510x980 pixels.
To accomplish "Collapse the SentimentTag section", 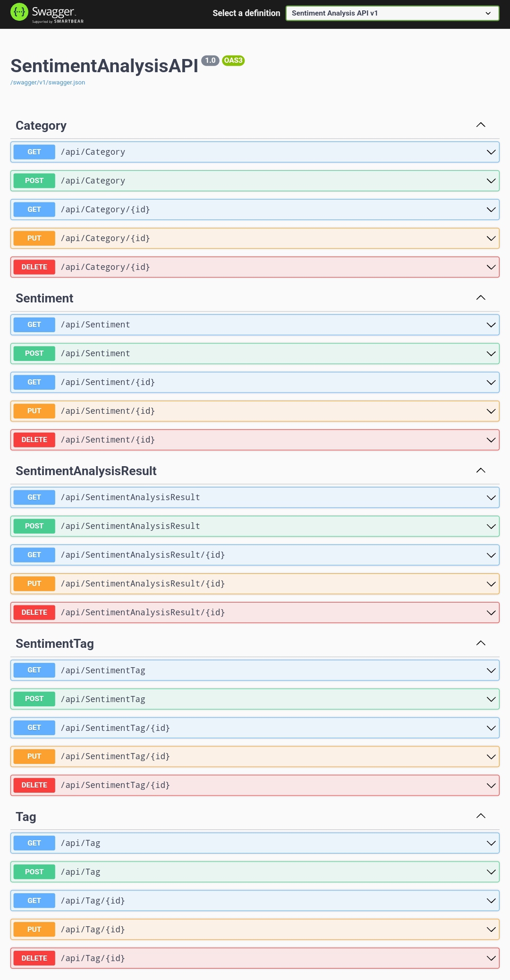I will [480, 643].
